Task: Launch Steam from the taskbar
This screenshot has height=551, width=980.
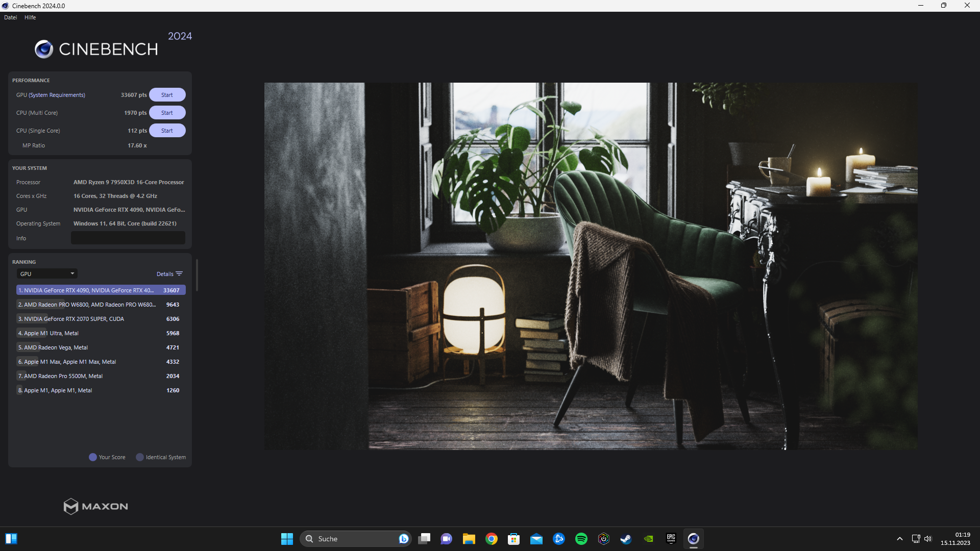Action: coord(626,538)
